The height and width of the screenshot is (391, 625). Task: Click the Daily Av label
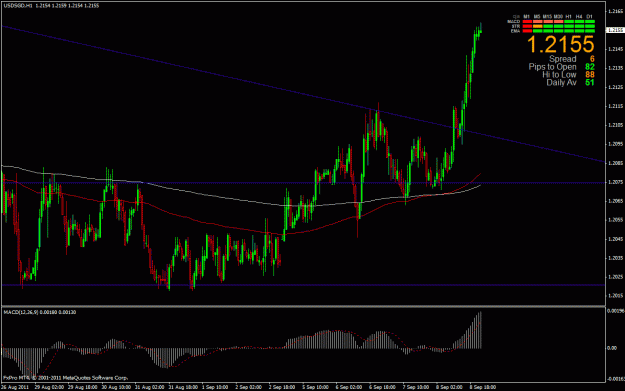coord(561,83)
